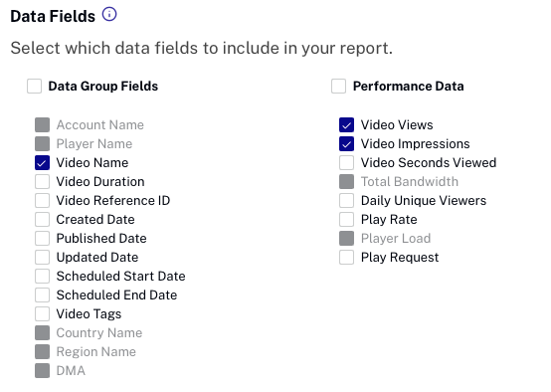Disable the Video Impressions checkbox

[346, 144]
